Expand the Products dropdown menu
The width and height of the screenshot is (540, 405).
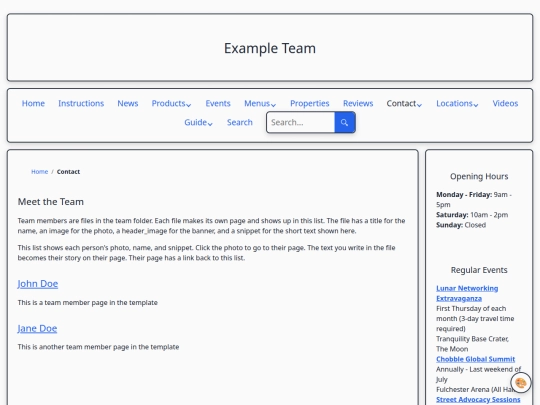[171, 103]
